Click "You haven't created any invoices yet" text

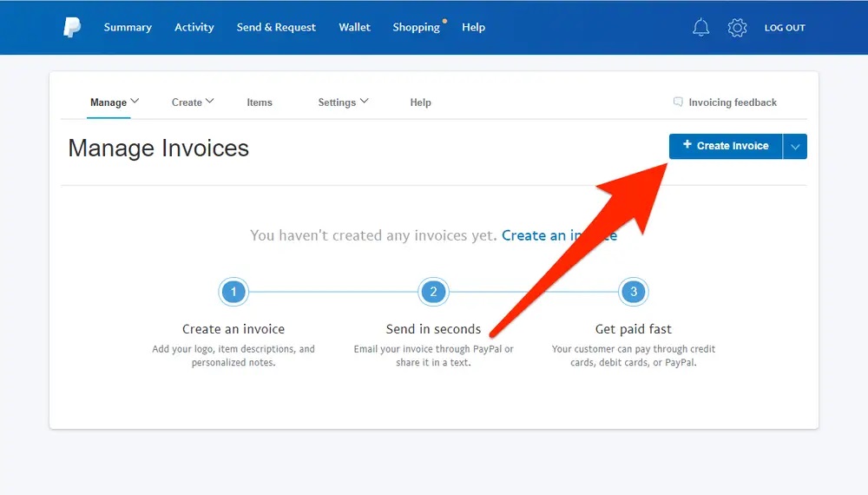(373, 235)
